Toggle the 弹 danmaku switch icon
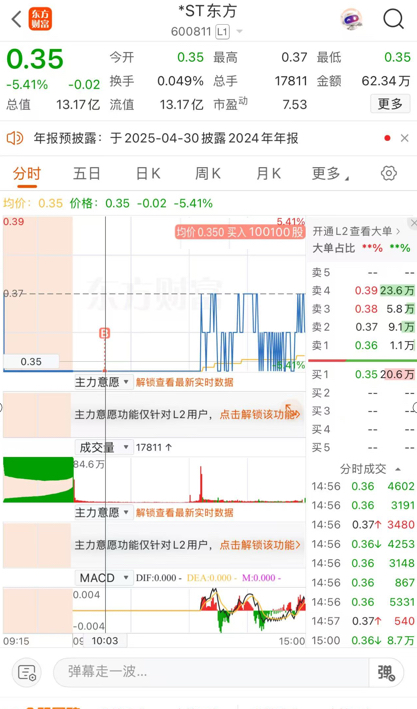 tap(386, 672)
